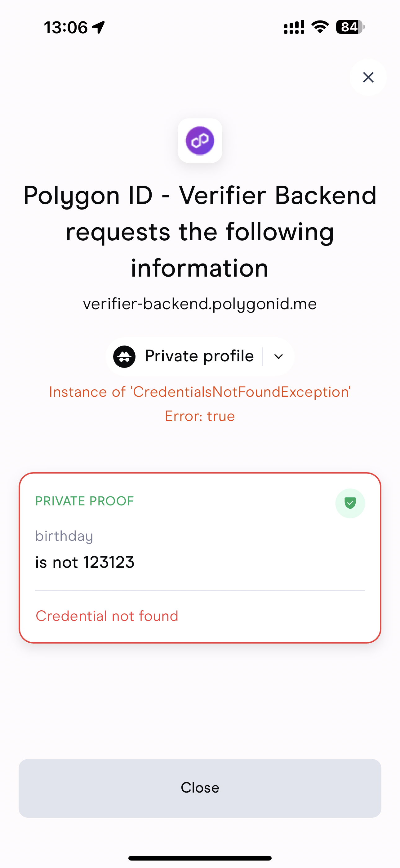Tap the verifier-backend.polygonid.me domain text
The width and height of the screenshot is (400, 868).
pyautogui.click(x=200, y=304)
